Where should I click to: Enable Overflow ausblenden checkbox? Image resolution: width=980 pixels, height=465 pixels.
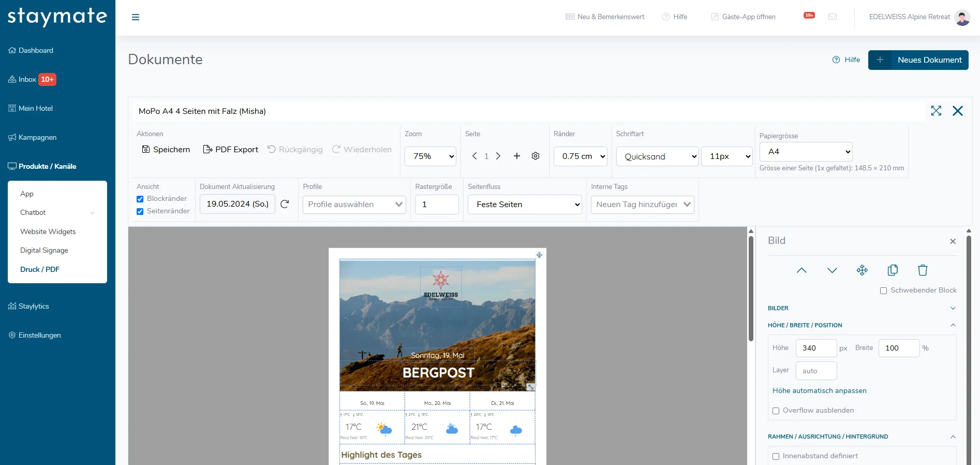pyautogui.click(x=776, y=411)
